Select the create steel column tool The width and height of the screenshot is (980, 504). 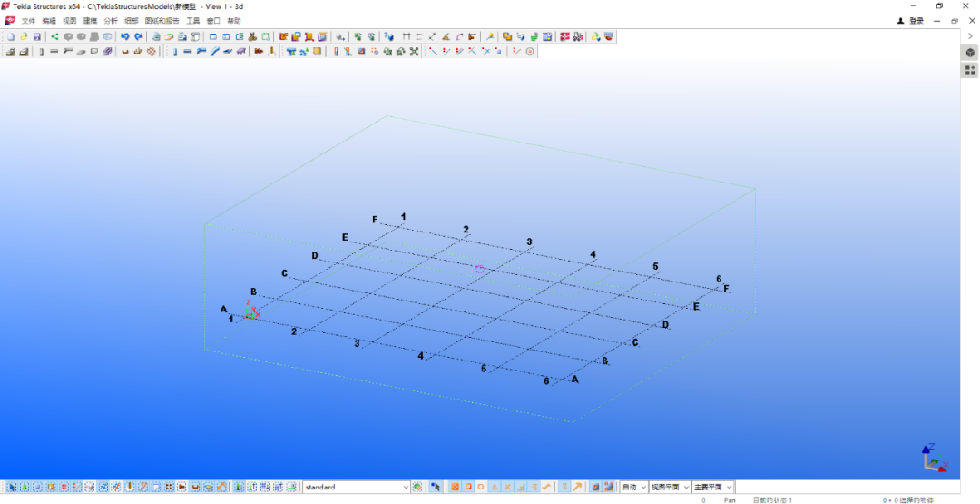pyautogui.click(x=175, y=52)
